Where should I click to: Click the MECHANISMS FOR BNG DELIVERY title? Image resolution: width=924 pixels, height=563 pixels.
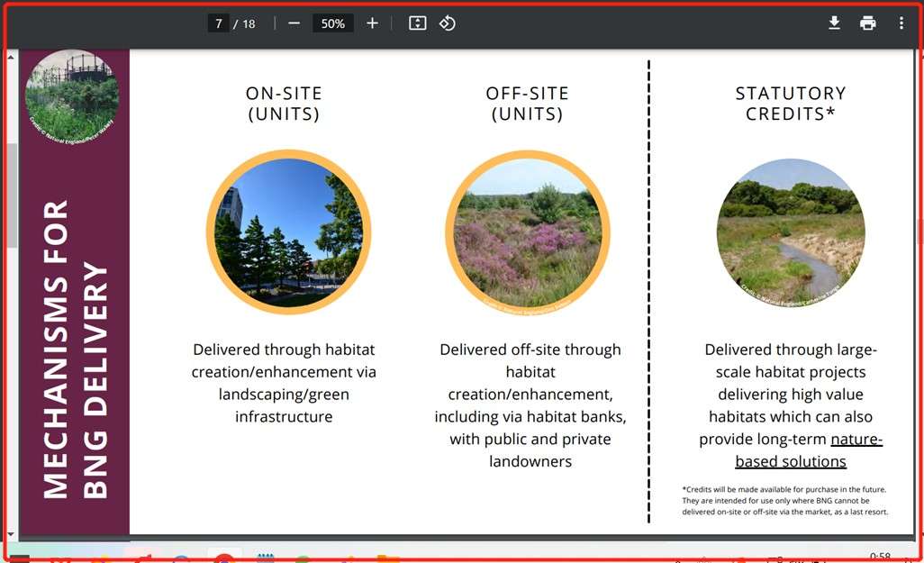tap(75, 349)
